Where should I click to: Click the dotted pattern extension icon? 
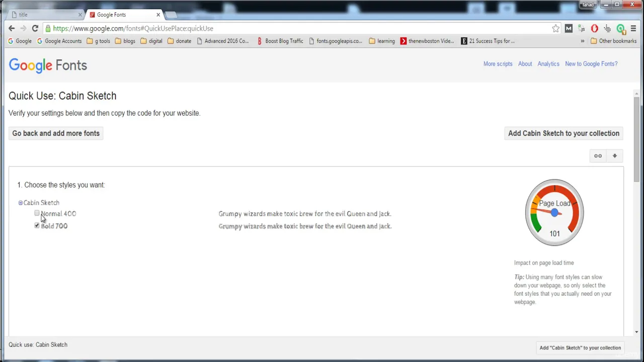pyautogui.click(x=607, y=29)
